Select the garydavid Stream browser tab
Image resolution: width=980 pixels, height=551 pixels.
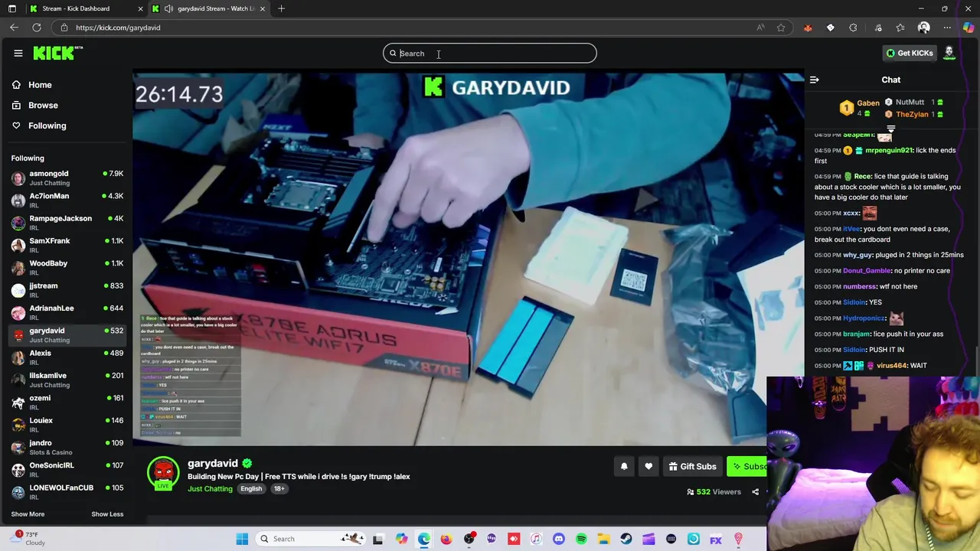[209, 8]
